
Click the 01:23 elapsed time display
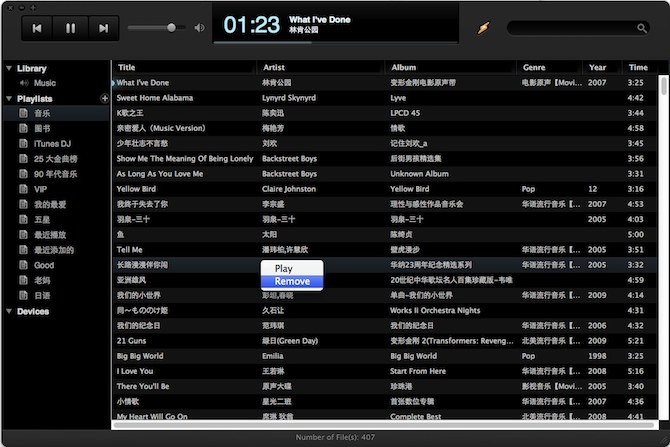point(252,25)
